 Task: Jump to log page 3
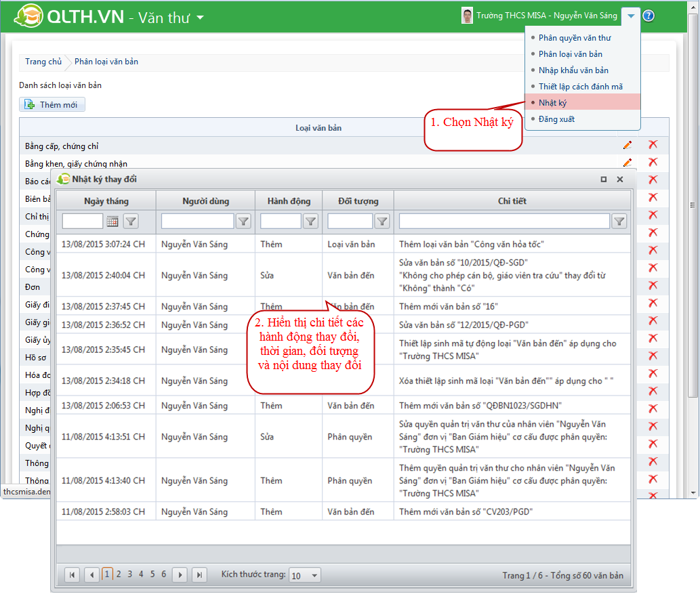click(130, 574)
